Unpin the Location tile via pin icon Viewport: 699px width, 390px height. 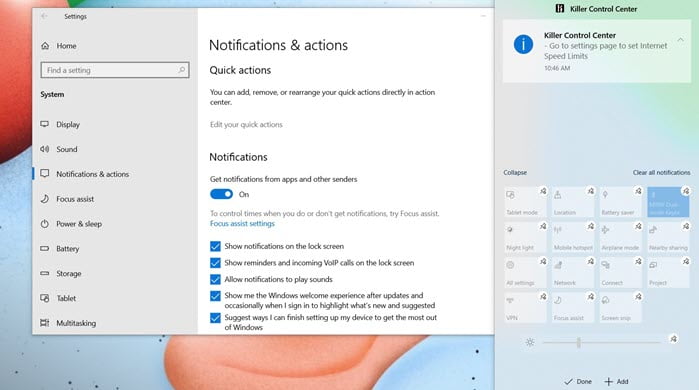591,191
